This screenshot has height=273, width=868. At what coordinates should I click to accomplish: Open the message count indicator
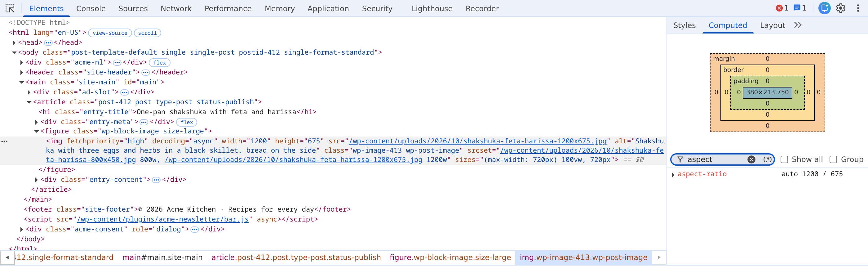pyautogui.click(x=799, y=8)
